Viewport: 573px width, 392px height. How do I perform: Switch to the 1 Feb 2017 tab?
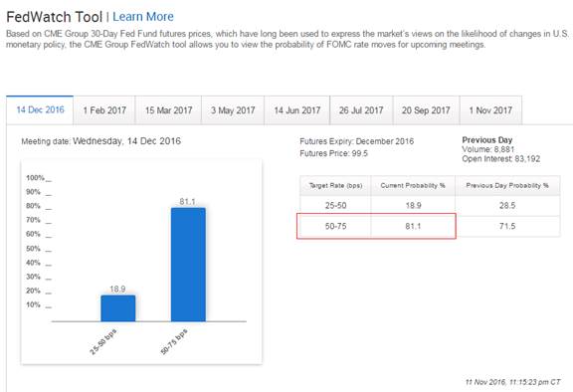pyautogui.click(x=104, y=110)
